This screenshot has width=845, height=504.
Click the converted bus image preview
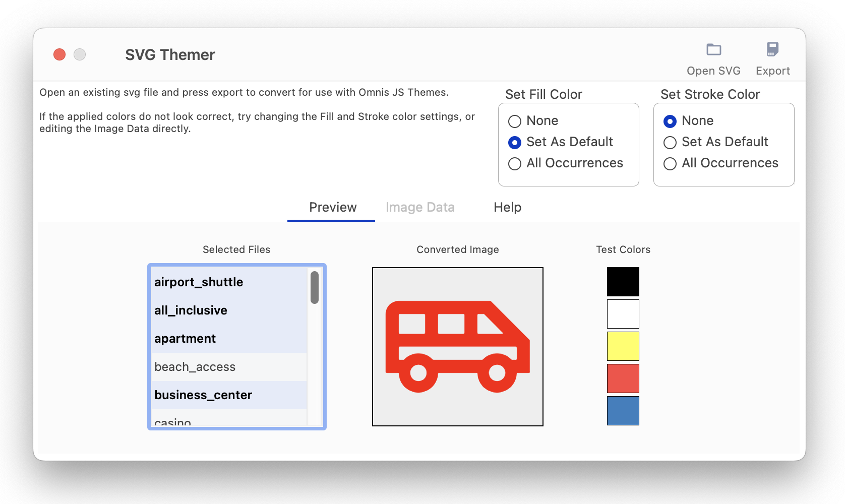click(x=457, y=347)
